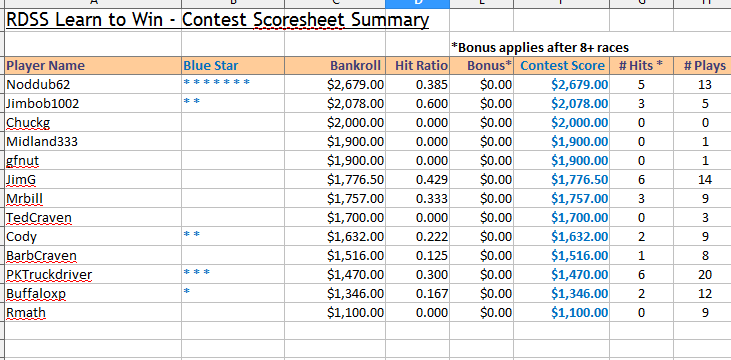Select the "JimG" player cell
The height and width of the screenshot is (360, 731).
coord(93,180)
